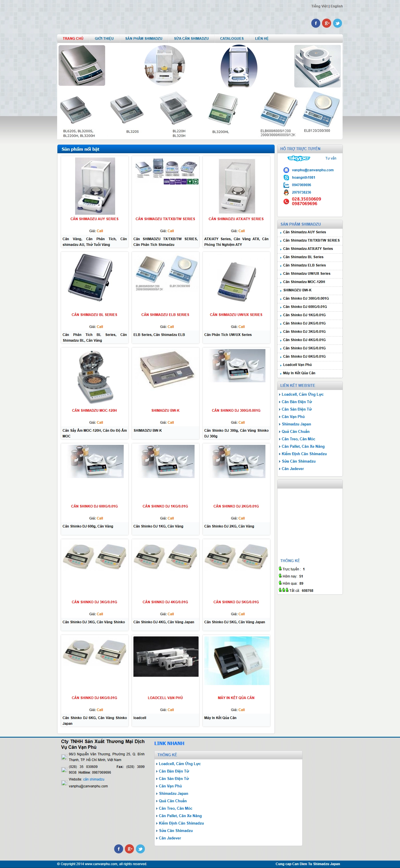Open the sidebar link Cân Shimadzu BL Series

(303, 257)
